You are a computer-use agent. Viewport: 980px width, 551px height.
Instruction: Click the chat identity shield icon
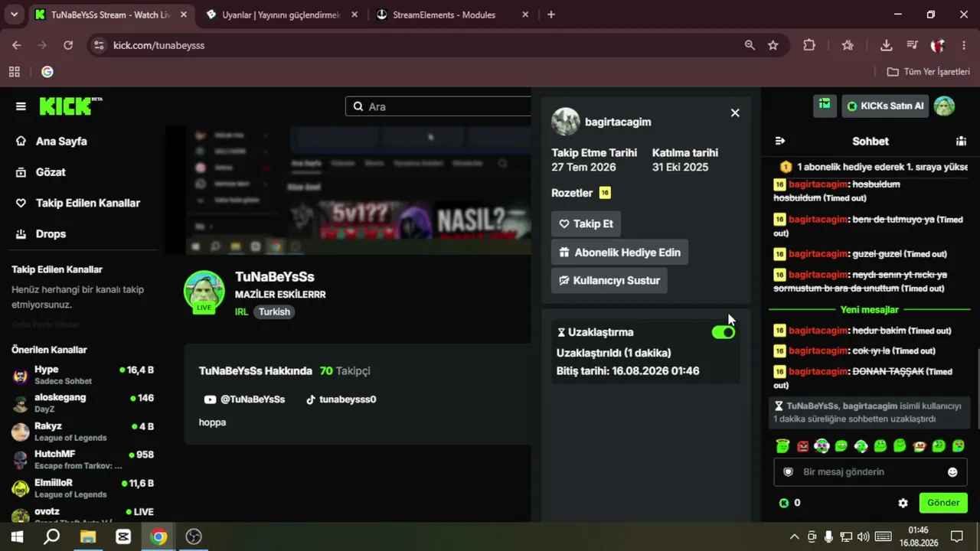tap(788, 472)
